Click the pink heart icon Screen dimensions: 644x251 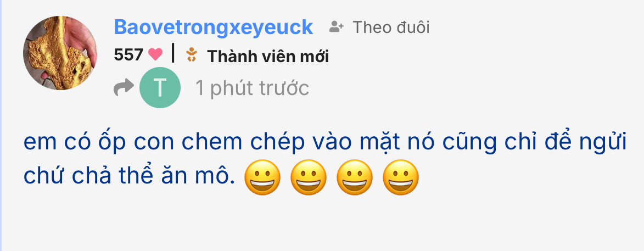coord(155,54)
